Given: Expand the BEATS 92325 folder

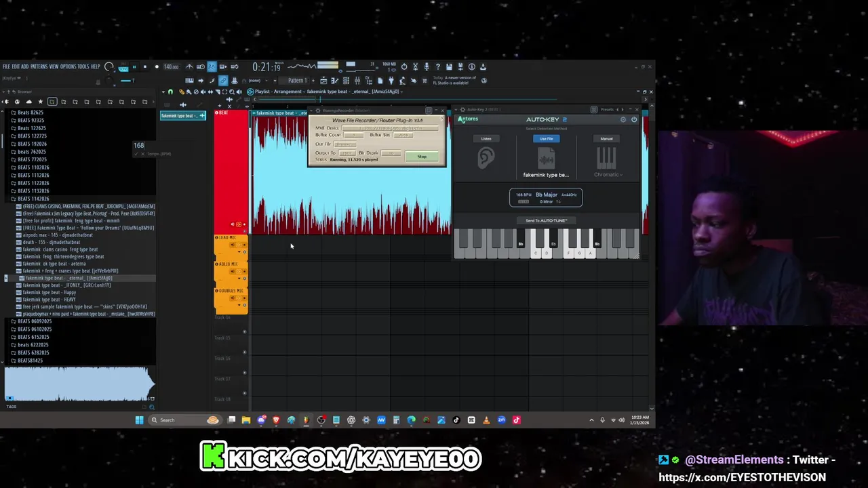Looking at the screenshot, I should point(31,120).
